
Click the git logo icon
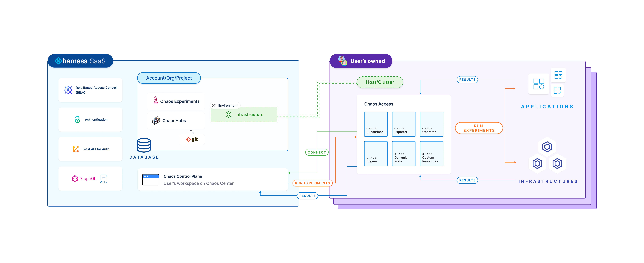point(188,139)
